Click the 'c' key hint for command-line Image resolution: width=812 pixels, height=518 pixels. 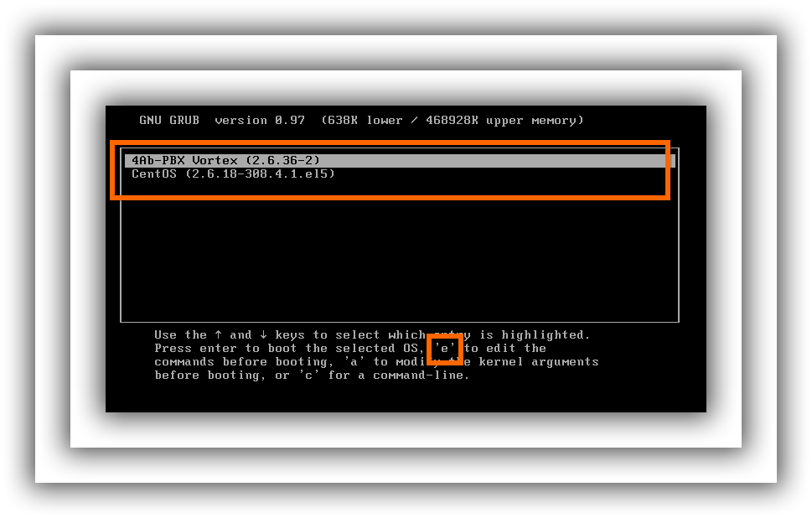(x=308, y=376)
